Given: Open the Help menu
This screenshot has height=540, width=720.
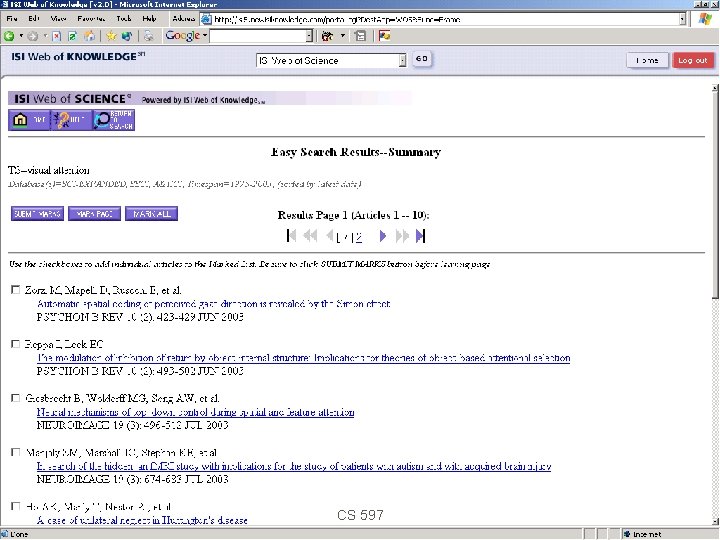Looking at the screenshot, I should tap(149, 18).
